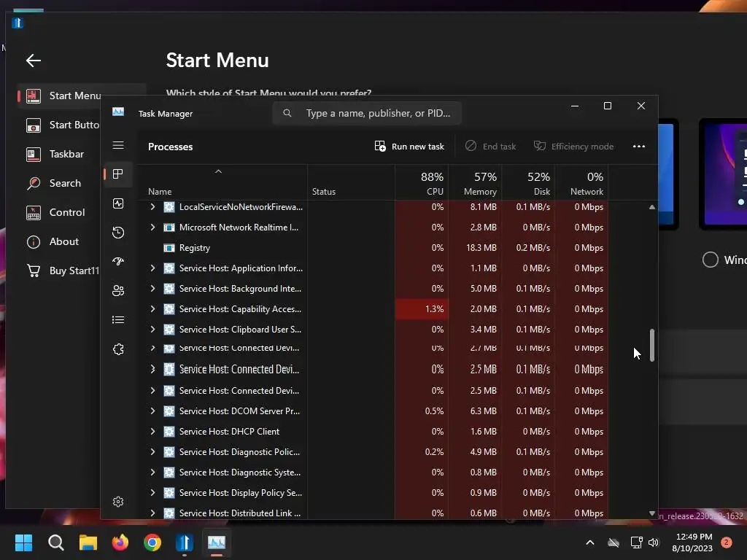Open clock and date in taskbar
Viewport: 747px width, 560px height.
click(x=692, y=542)
